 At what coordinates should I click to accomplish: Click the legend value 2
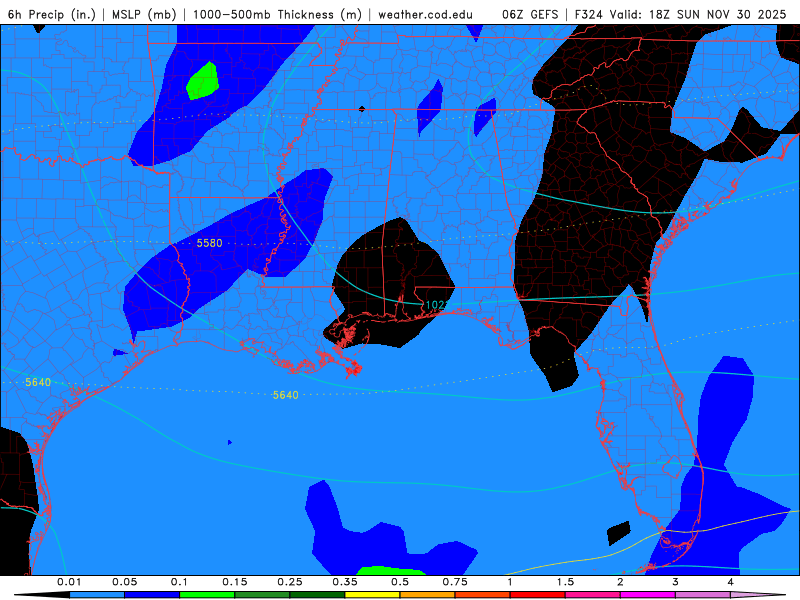[620, 582]
